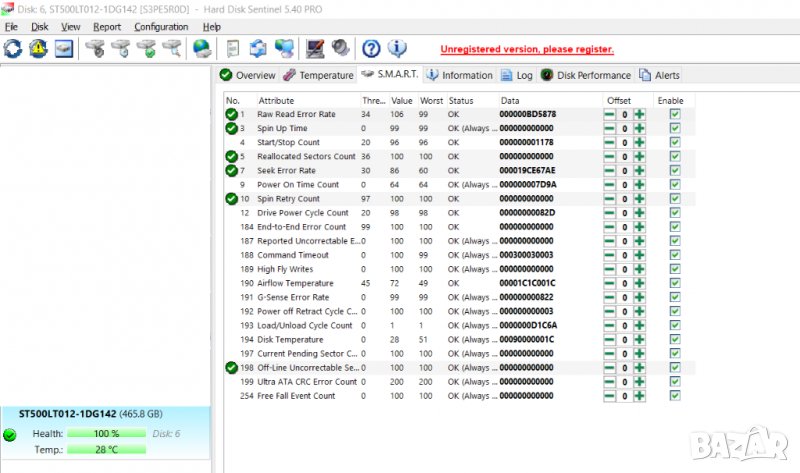Increase the offset for Disk Temperature
The width and height of the screenshot is (800, 473).
(639, 340)
